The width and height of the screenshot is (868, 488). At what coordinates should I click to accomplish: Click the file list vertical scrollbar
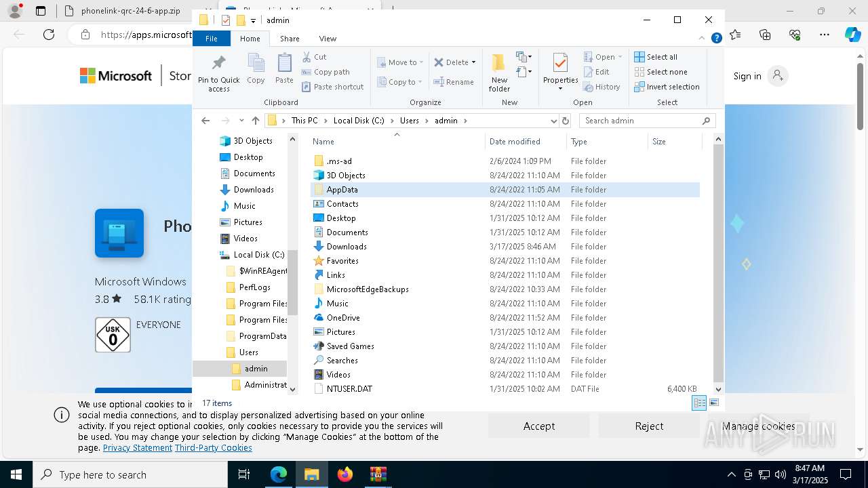(719, 264)
